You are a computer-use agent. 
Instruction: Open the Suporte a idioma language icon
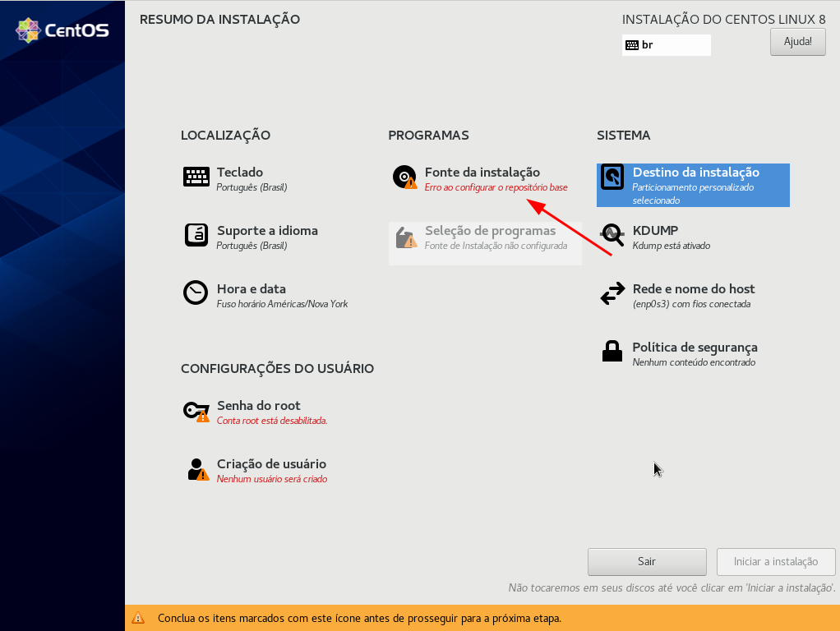click(196, 235)
